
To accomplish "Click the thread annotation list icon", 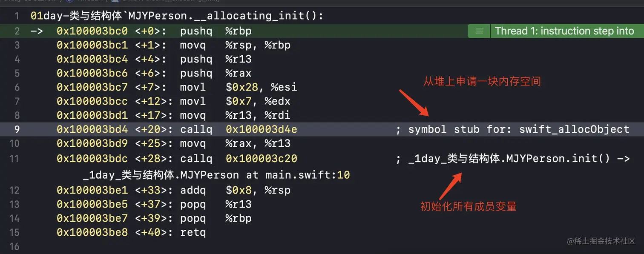I will (479, 31).
